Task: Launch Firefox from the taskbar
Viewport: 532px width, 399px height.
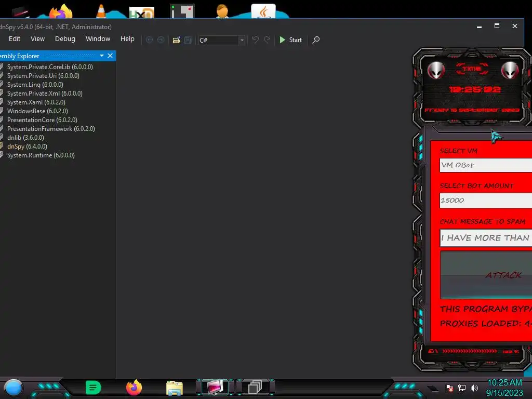Action: (134, 388)
